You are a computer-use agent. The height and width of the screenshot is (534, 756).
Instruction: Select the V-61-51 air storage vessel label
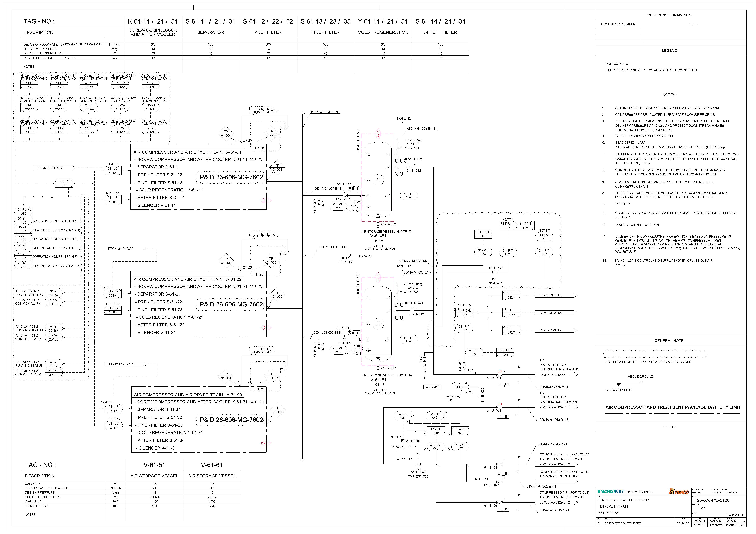pos(378,236)
